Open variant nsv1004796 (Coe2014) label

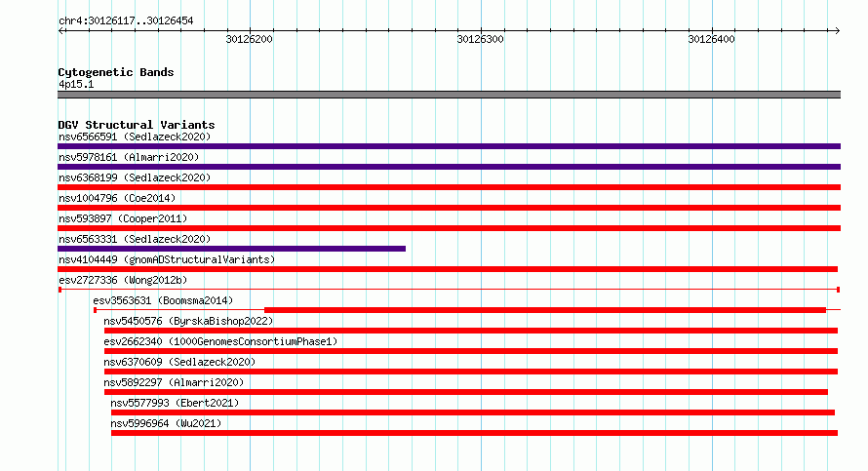[117, 198]
